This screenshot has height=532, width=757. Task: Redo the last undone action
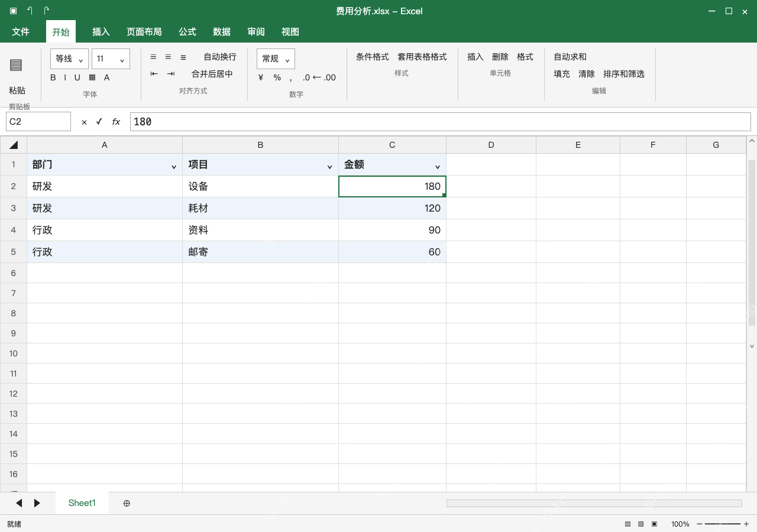46,11
